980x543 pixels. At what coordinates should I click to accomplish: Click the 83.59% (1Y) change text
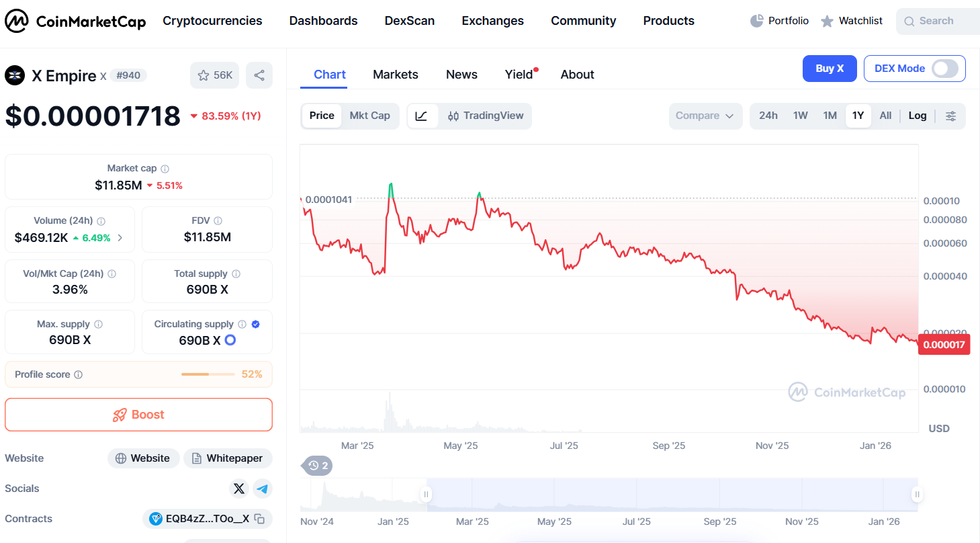(x=231, y=116)
